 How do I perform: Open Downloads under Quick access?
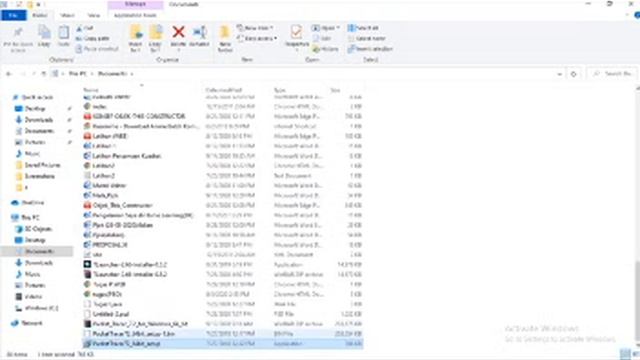click(38, 120)
